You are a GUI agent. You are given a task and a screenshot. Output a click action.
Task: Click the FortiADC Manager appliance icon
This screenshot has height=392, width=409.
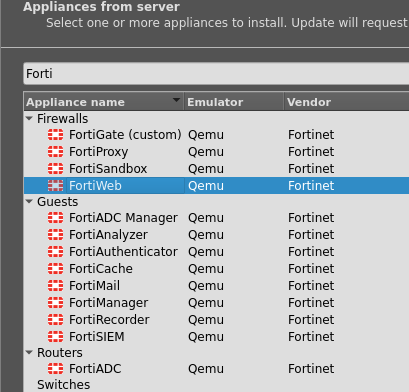[x=55, y=218]
